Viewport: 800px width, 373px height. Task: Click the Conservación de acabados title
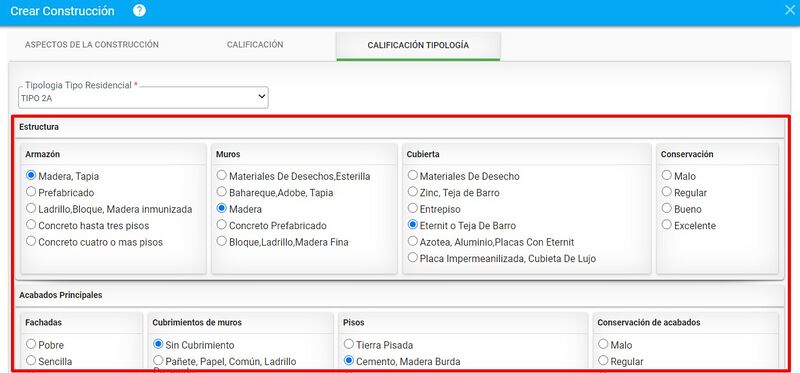(649, 322)
